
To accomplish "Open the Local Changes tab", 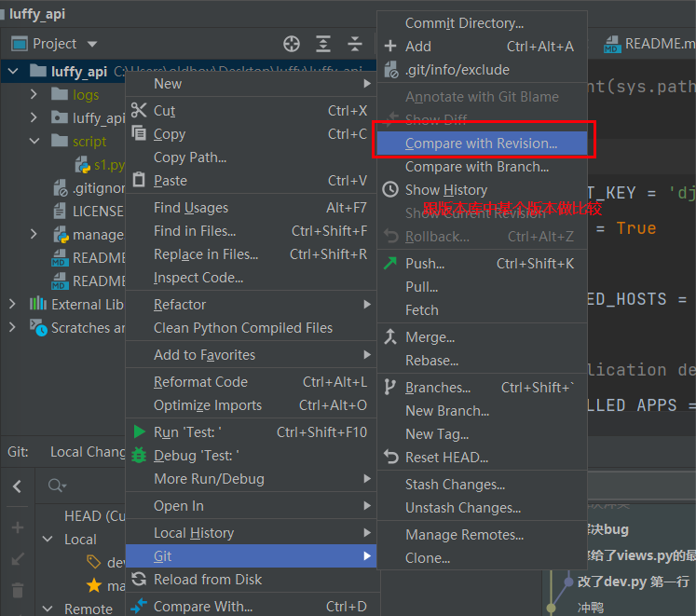I will (x=88, y=452).
